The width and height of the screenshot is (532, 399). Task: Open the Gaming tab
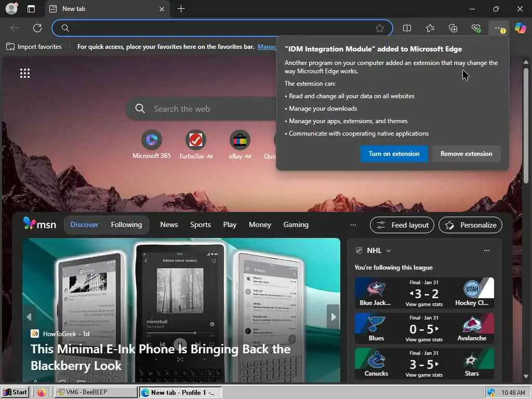point(296,224)
